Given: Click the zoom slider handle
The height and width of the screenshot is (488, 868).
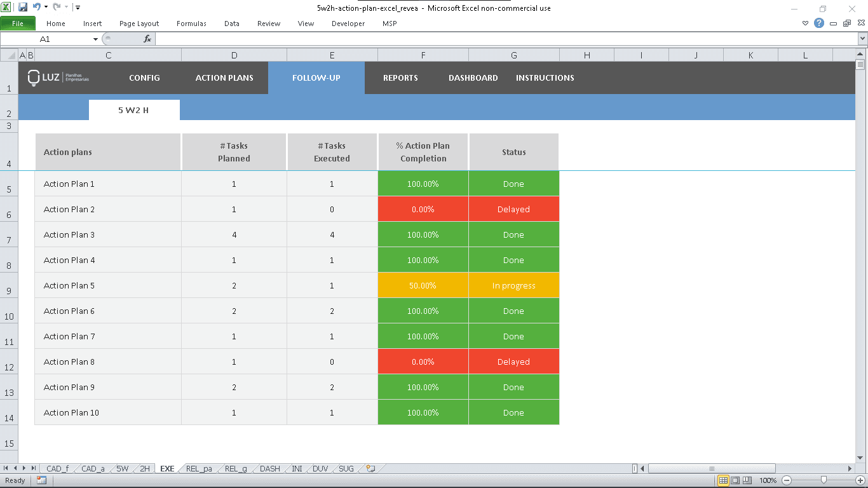Looking at the screenshot, I should point(824,480).
